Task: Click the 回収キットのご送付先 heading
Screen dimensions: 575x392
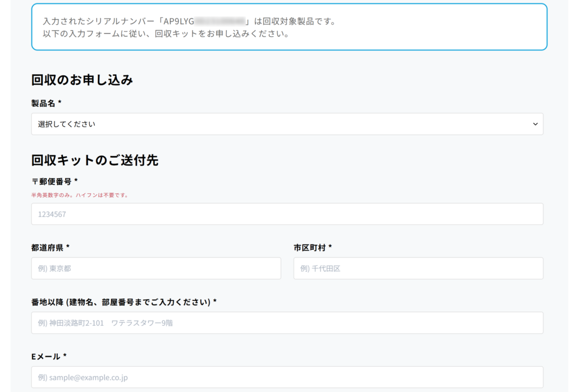Action: coord(95,160)
